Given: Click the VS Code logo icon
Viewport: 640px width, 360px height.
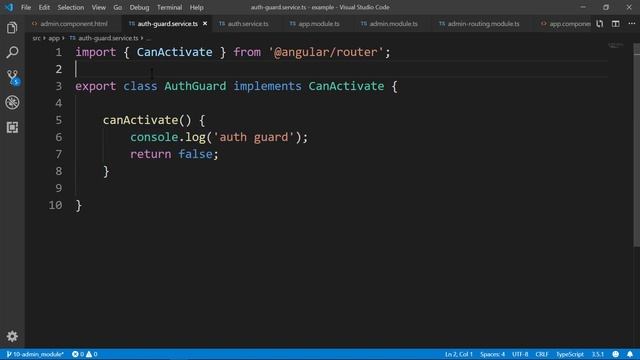Looking at the screenshot, I should (x=9, y=7).
